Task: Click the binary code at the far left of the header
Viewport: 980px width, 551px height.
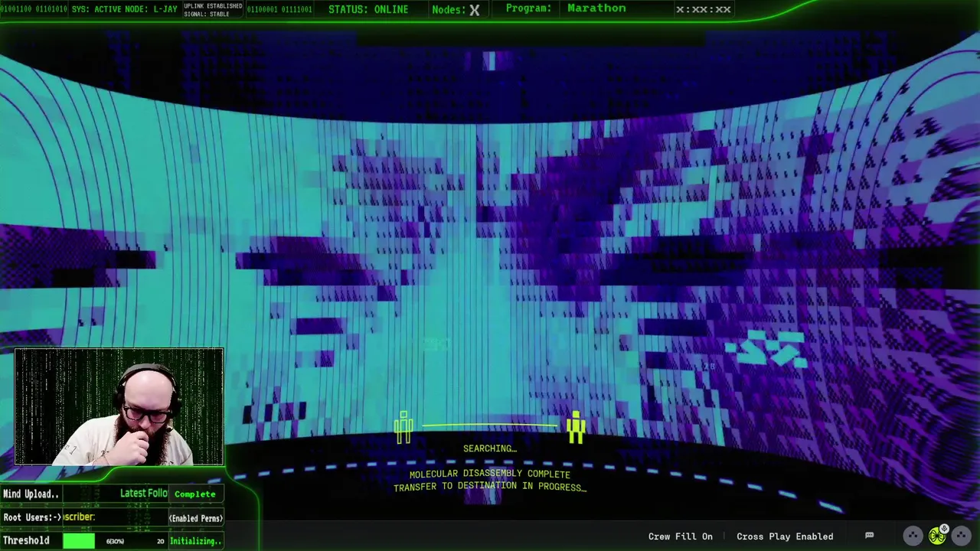Action: point(34,9)
